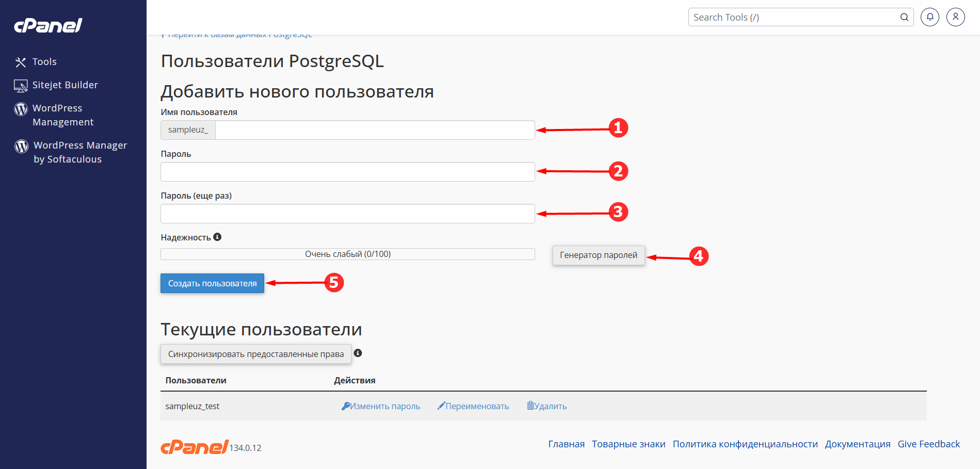Viewport: 980px width, 469px height.
Task: Open the notifications bell
Action: click(x=930, y=17)
